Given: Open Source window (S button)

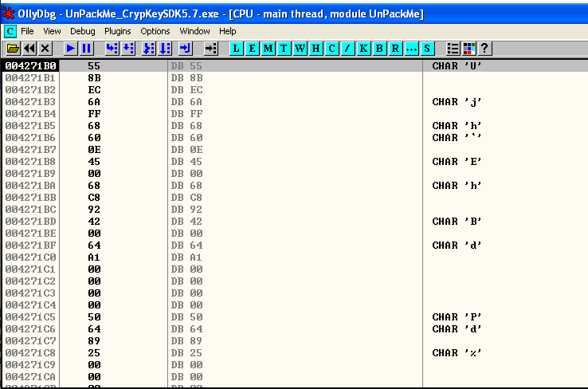Looking at the screenshot, I should tap(427, 49).
